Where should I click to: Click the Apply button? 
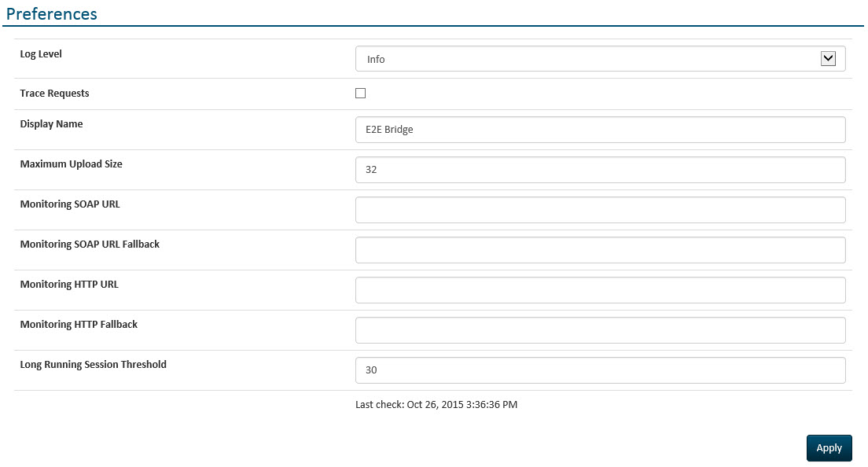[829, 447]
